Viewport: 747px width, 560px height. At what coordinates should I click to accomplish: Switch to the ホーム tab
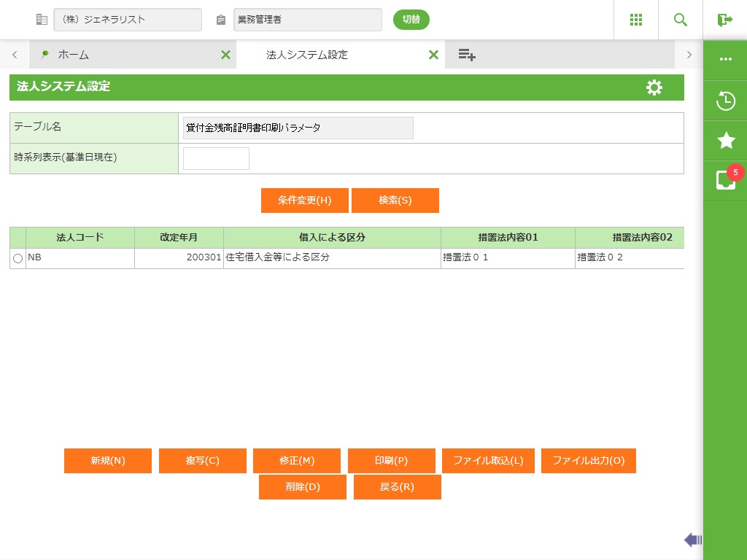pyautogui.click(x=73, y=55)
